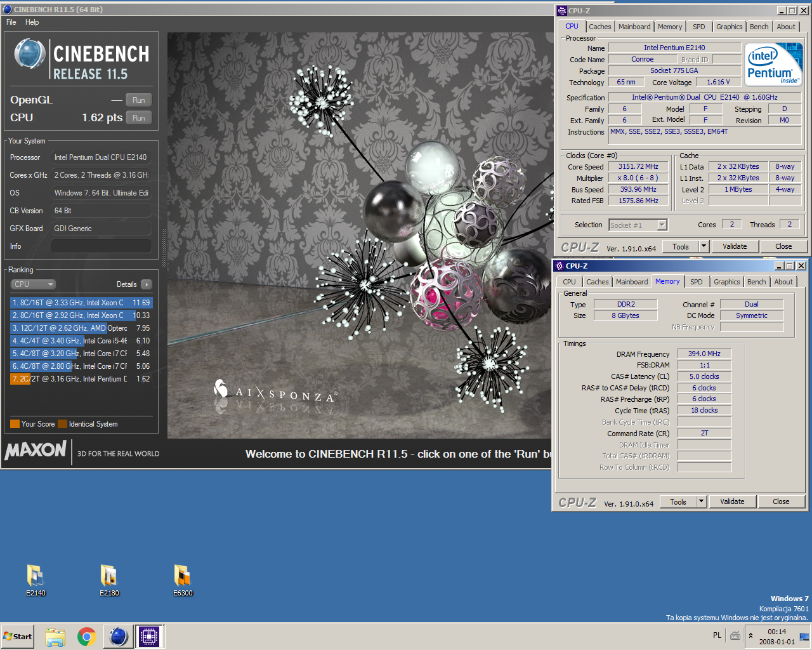812x650 pixels.
Task: Click the orange Your Score legend swatch
Action: pos(15,424)
